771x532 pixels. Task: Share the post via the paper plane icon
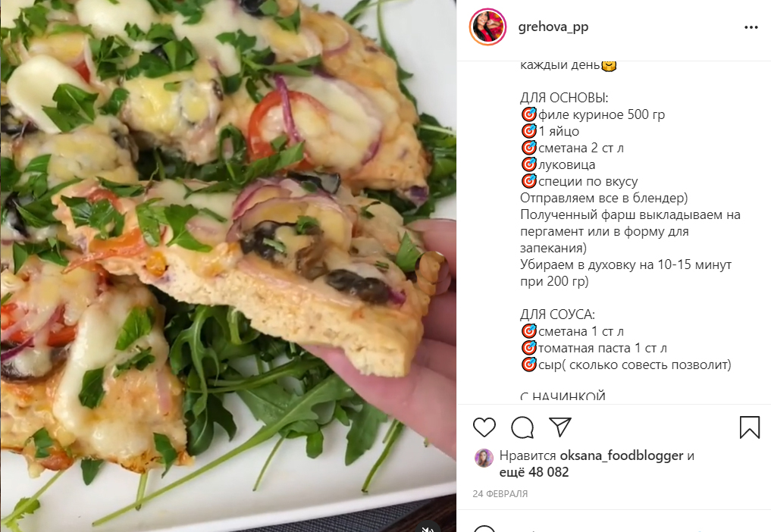click(x=560, y=427)
